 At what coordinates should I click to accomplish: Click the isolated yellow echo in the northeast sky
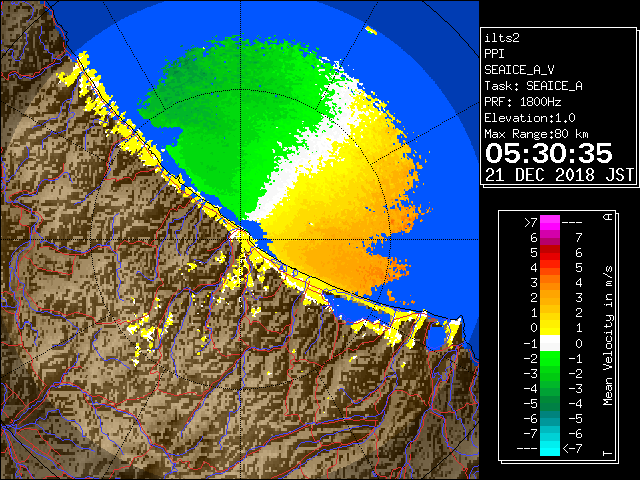point(371,30)
